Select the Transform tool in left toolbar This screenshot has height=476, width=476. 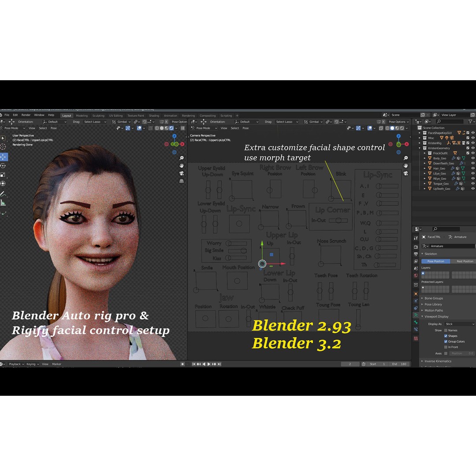pos(4,183)
